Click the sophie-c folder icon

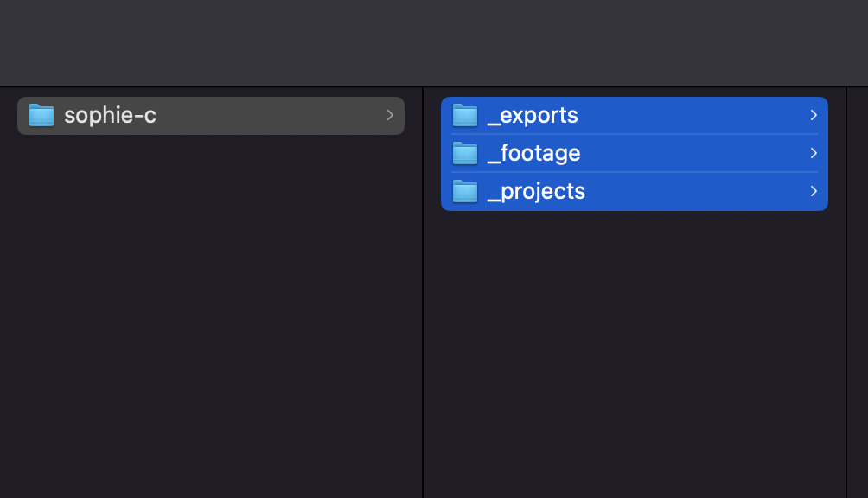point(41,115)
